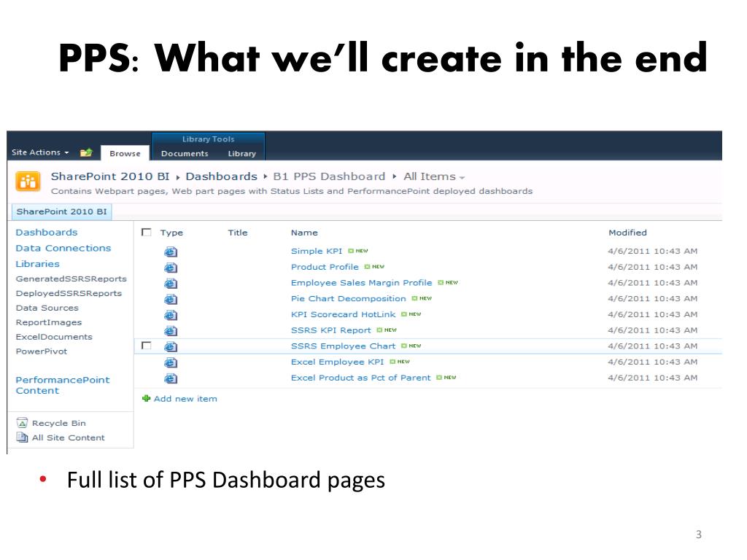The width and height of the screenshot is (747, 560).
Task: Toggle the select-all checkbox in header row
Action: click(146, 233)
